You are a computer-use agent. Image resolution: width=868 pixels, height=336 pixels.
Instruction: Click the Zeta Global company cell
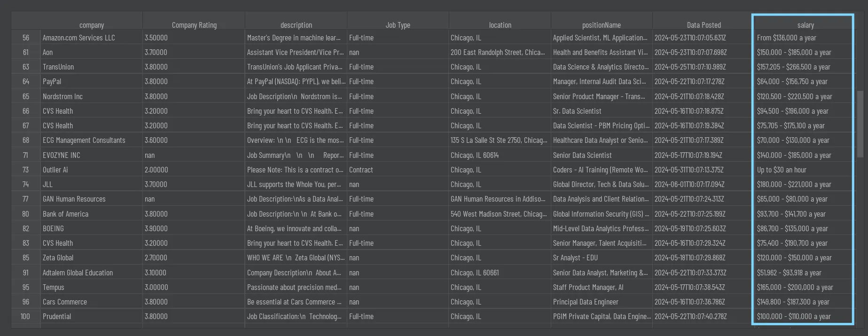coord(91,258)
